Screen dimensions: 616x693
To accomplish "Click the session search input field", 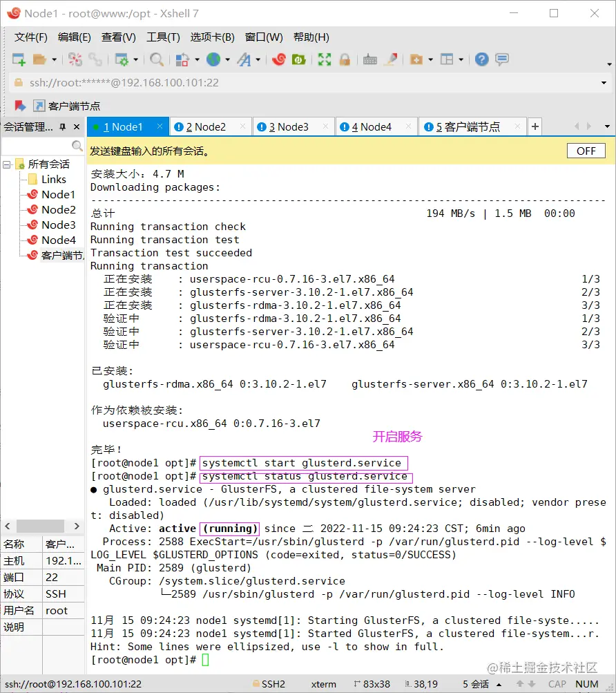I will pyautogui.click(x=36, y=145).
